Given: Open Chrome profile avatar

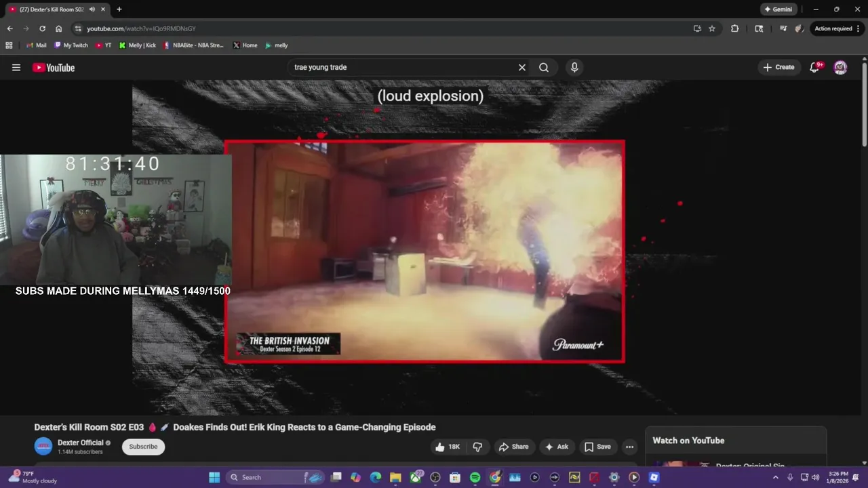Looking at the screenshot, I should pos(799,28).
